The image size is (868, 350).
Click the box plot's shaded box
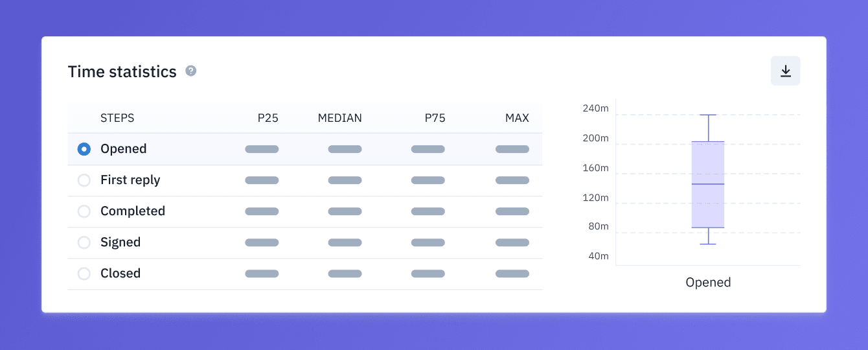708,185
